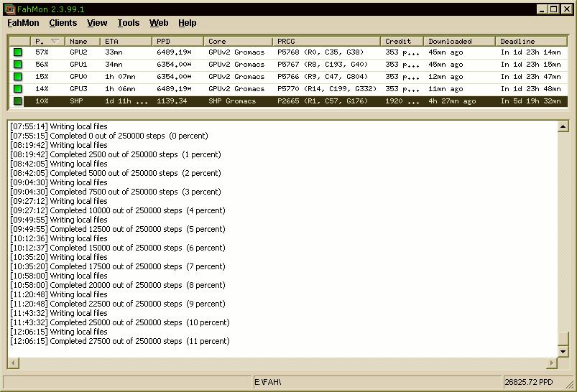Viewport: 577px width, 392px height.
Task: Click the window resize grip in the corner
Action: [570, 385]
